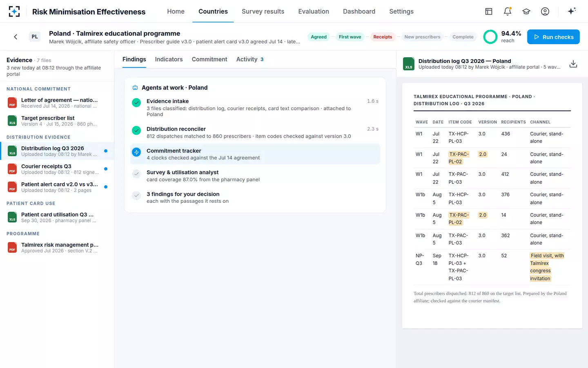This screenshot has width=588, height=368.
Task: Open Target prescriber list file
Action: pyautogui.click(x=57, y=121)
